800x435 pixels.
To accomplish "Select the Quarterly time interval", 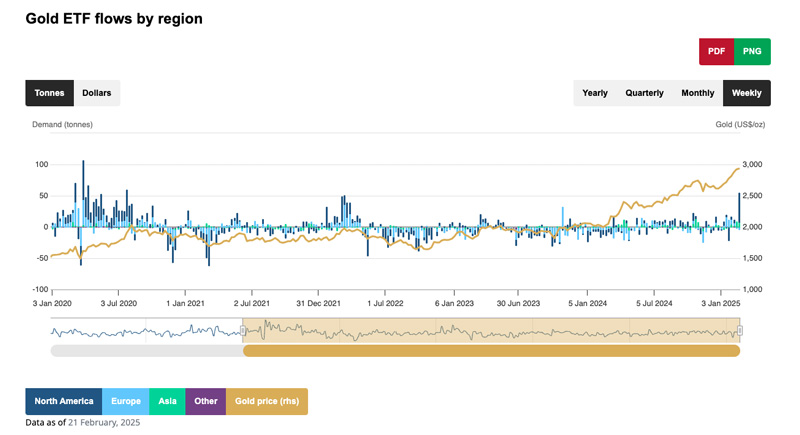I will click(x=644, y=93).
